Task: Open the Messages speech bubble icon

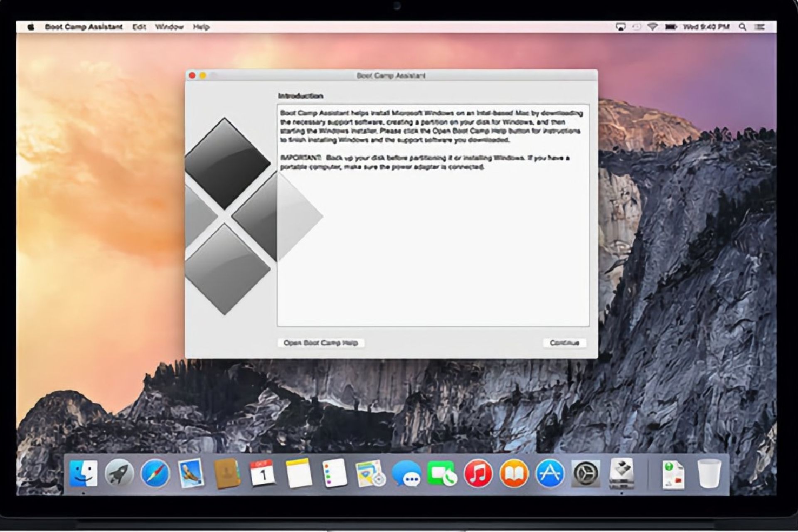Action: (406, 474)
